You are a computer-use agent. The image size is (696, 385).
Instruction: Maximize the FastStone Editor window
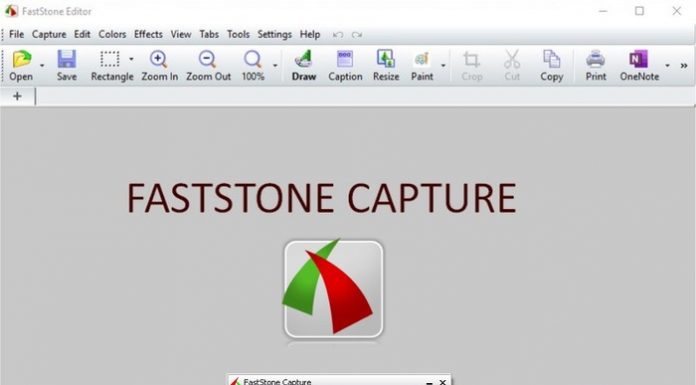point(639,11)
